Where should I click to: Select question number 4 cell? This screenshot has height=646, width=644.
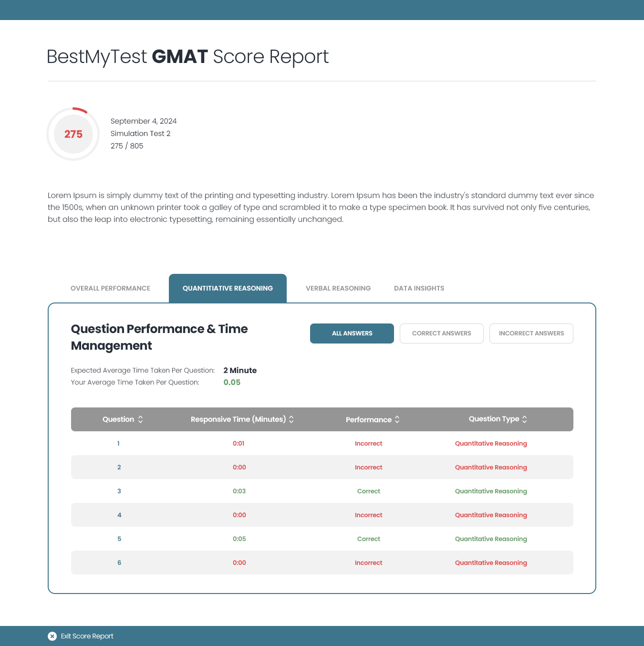(x=119, y=515)
